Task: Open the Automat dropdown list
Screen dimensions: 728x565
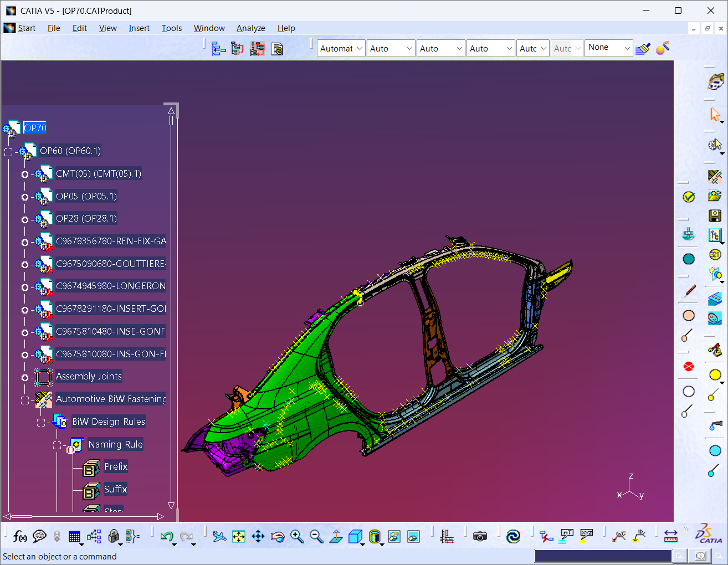Action: tap(341, 49)
